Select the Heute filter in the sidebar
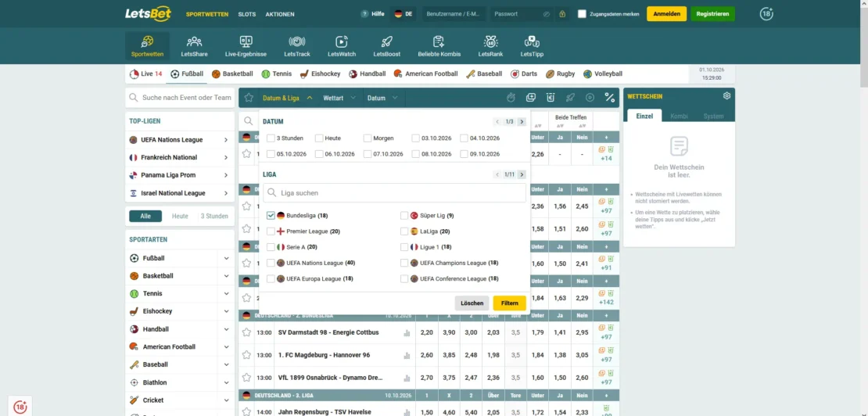Screen dimensions: 868x416 tap(180, 217)
